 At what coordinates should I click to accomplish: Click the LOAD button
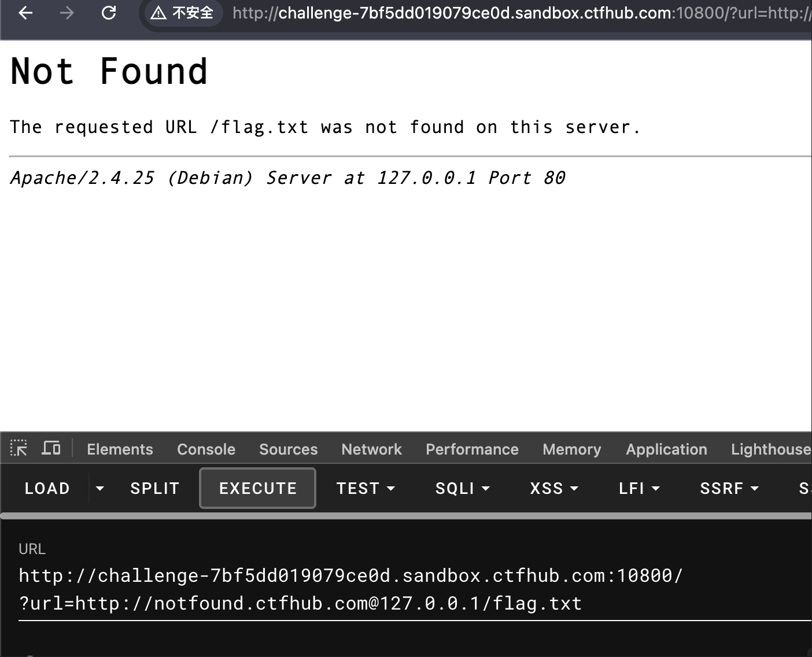(x=47, y=489)
